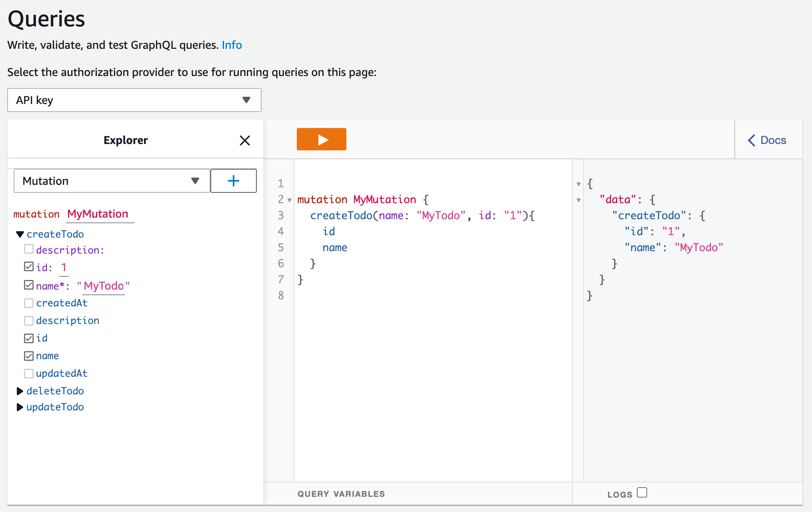Uncheck the id: argument checkbox

(29, 266)
